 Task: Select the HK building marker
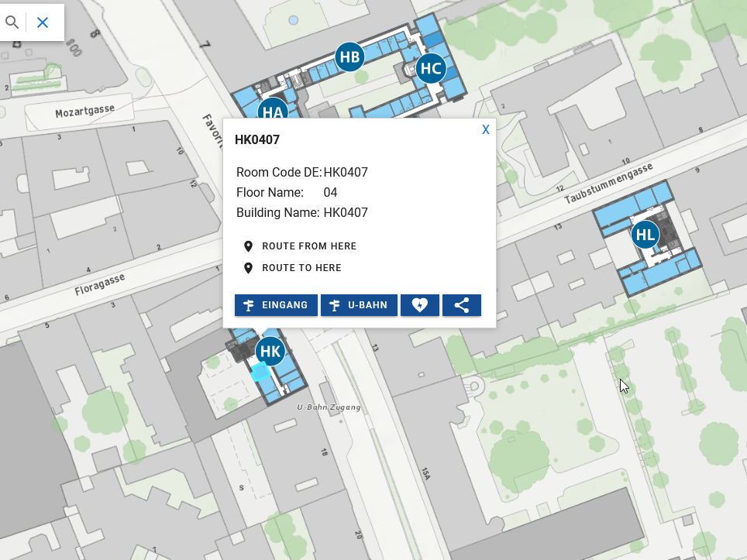point(269,351)
